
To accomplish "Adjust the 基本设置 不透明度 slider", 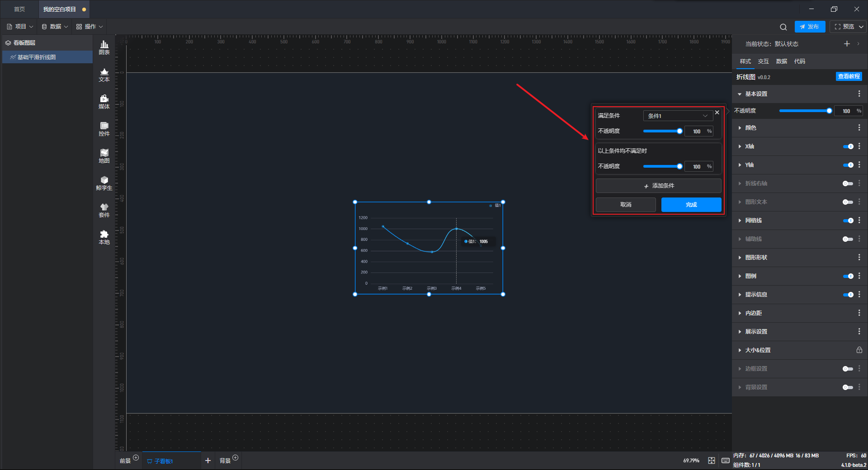I will coord(806,111).
